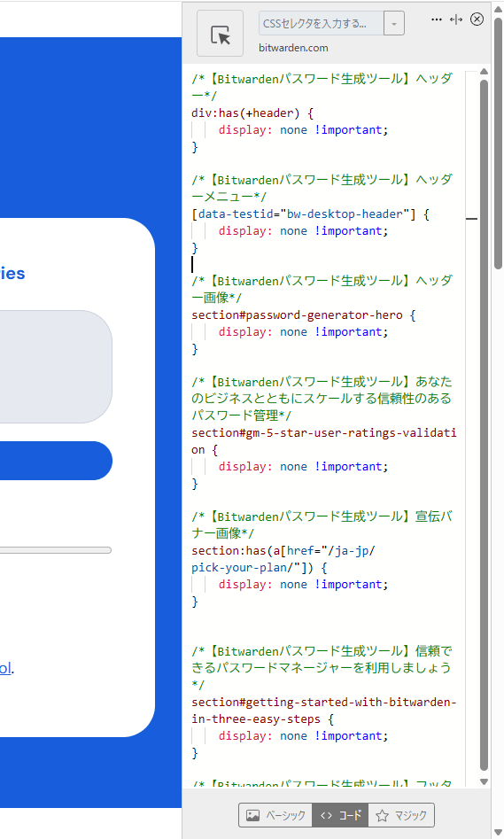The width and height of the screenshot is (504, 839).
Task: Click the [data-testid="bw-desktop-header"] selector line
Action: (x=310, y=214)
